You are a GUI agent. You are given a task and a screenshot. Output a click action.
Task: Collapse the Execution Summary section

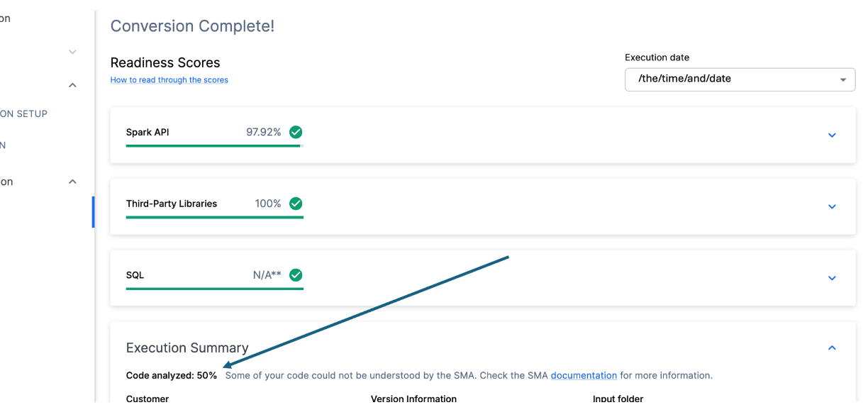[x=832, y=347]
